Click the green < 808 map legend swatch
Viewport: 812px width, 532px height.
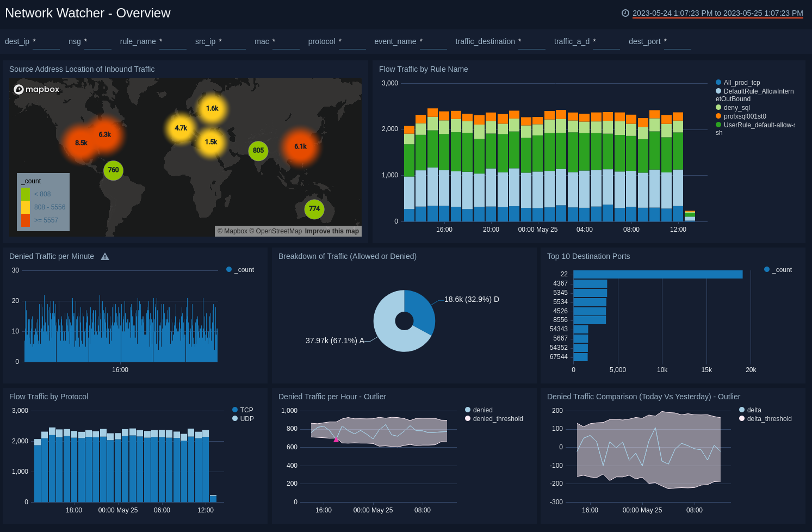click(26, 194)
